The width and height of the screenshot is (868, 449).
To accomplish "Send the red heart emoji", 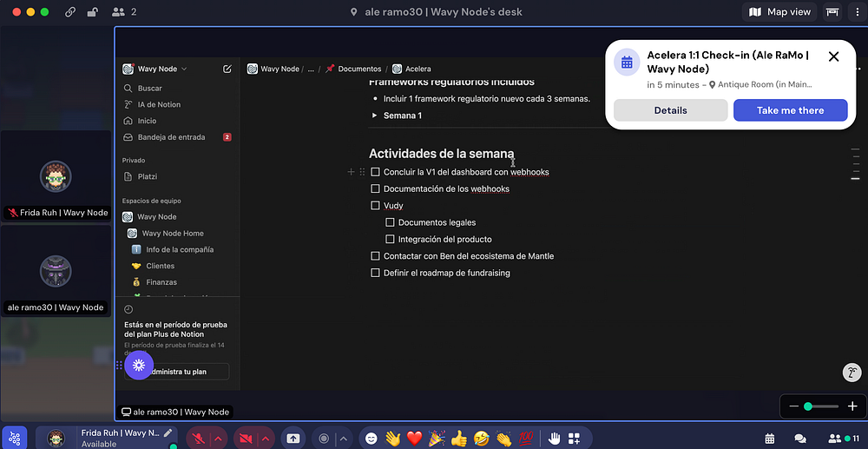I will (415, 439).
